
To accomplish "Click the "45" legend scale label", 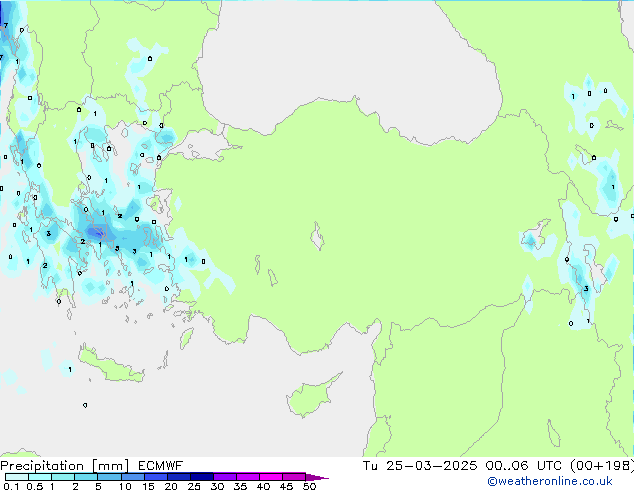I will pyautogui.click(x=286, y=486).
